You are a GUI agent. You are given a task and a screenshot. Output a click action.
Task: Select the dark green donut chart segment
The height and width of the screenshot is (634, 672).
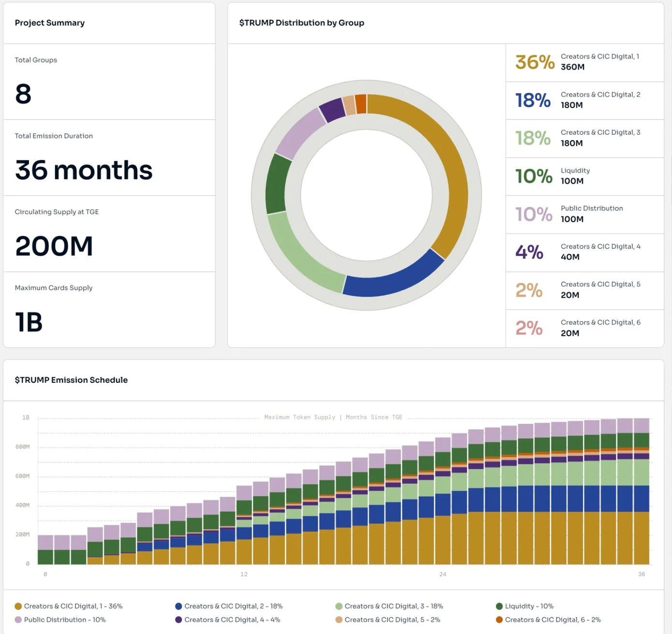tap(277, 184)
